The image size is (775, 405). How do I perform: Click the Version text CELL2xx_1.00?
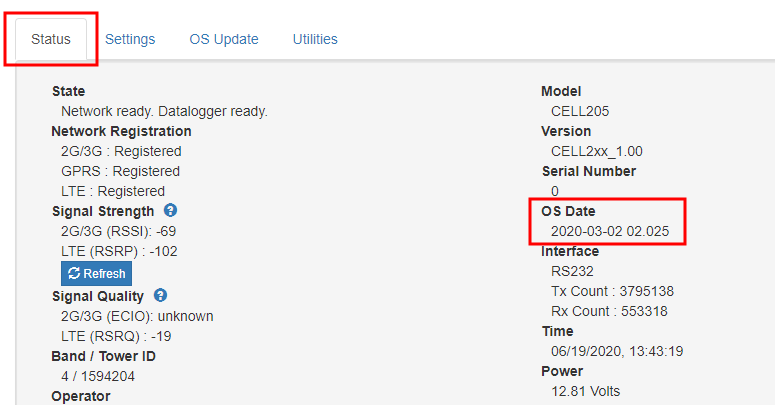(597, 151)
